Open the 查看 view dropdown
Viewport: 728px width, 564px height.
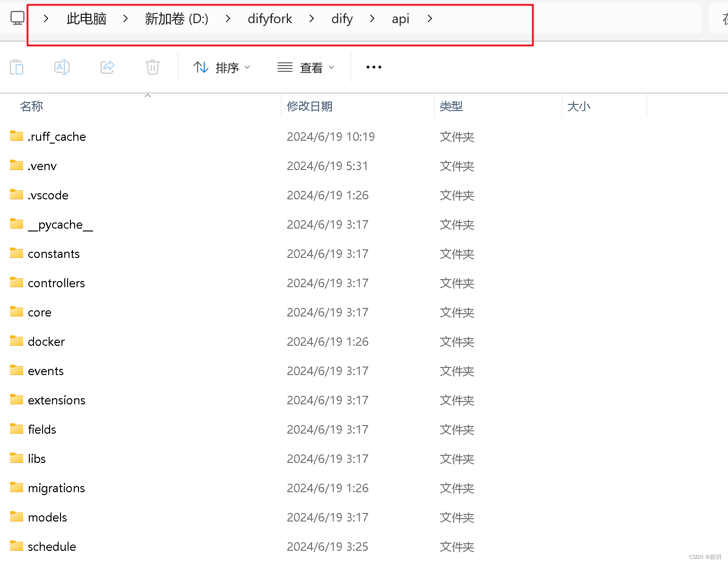pos(306,68)
